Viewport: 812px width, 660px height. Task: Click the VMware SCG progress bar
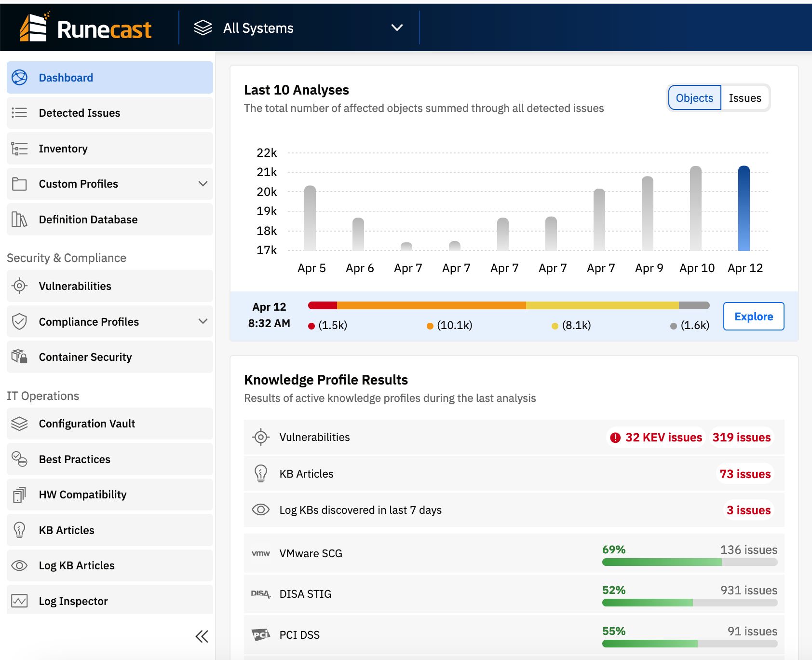pyautogui.click(x=690, y=562)
